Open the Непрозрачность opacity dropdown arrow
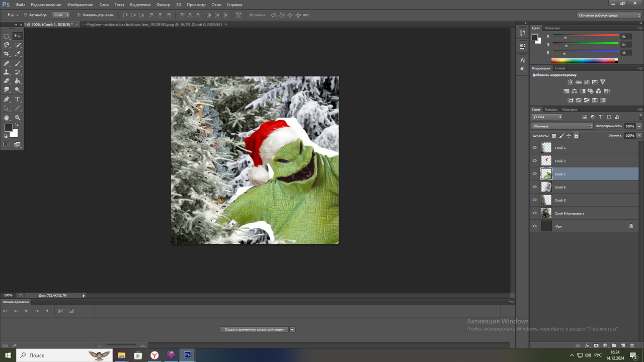The height and width of the screenshot is (362, 644). tap(639, 126)
